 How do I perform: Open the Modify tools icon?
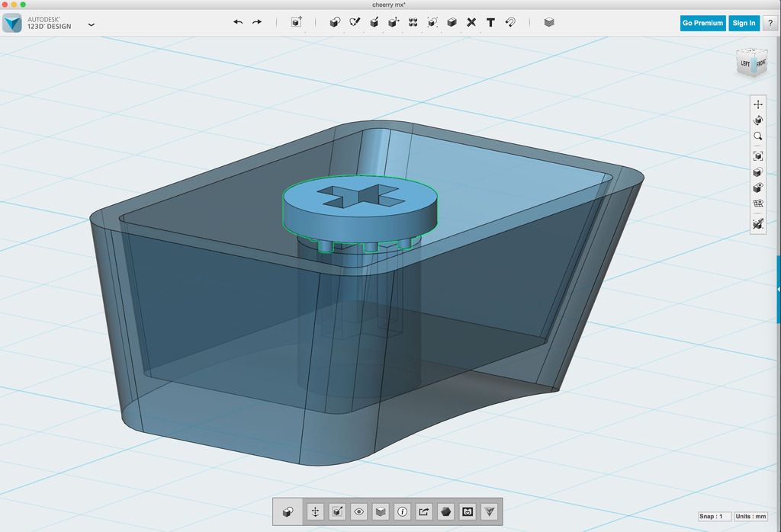point(394,22)
